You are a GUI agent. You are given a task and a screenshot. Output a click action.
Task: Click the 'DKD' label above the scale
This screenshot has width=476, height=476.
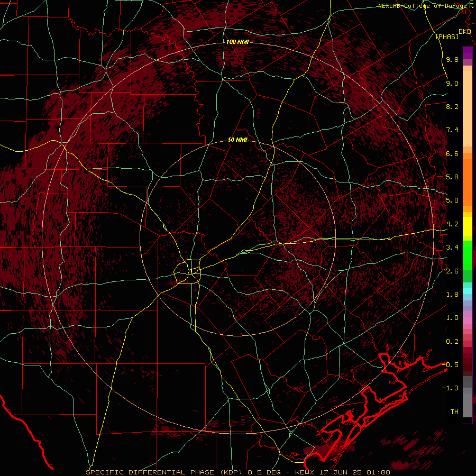[x=464, y=32]
